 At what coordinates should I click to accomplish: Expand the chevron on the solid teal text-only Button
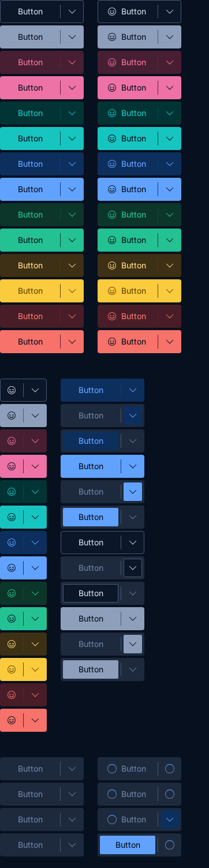pyautogui.click(x=72, y=139)
